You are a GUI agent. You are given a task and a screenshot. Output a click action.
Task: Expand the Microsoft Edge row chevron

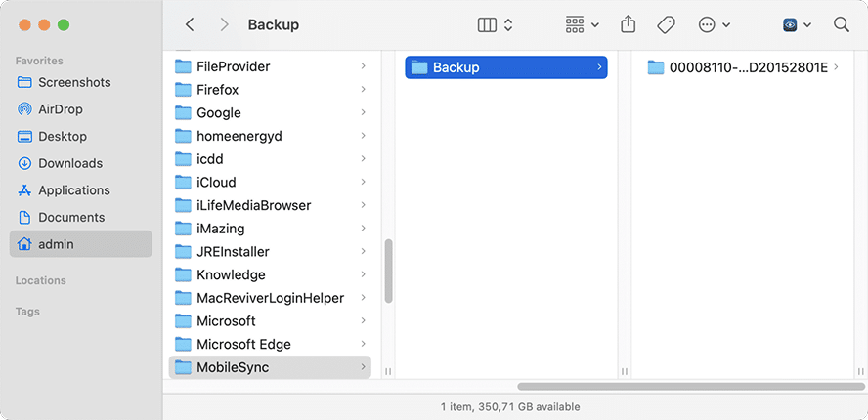[364, 344]
